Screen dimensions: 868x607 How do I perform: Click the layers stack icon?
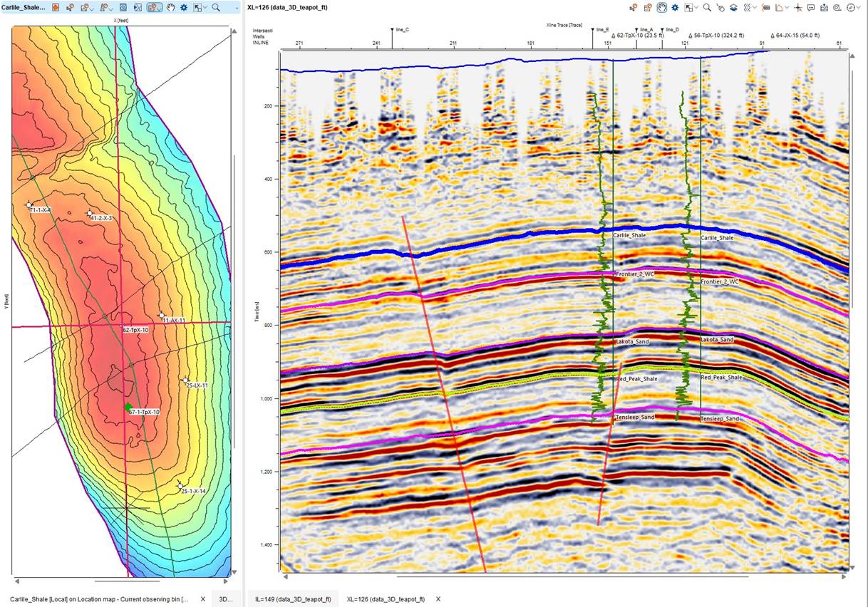click(734, 8)
